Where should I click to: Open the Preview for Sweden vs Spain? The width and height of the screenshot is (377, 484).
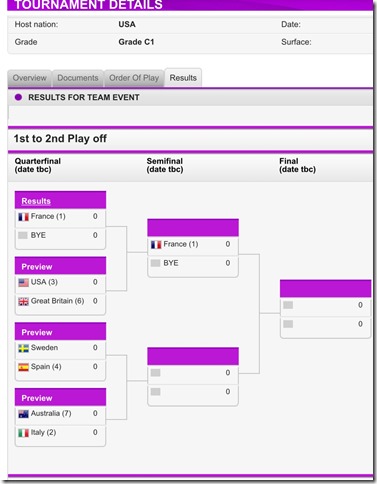click(x=37, y=332)
